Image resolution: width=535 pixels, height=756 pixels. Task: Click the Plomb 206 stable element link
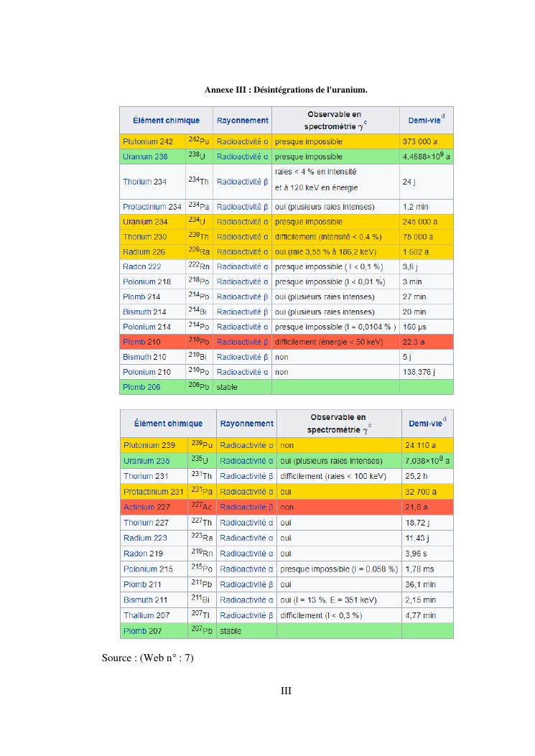click(x=141, y=387)
